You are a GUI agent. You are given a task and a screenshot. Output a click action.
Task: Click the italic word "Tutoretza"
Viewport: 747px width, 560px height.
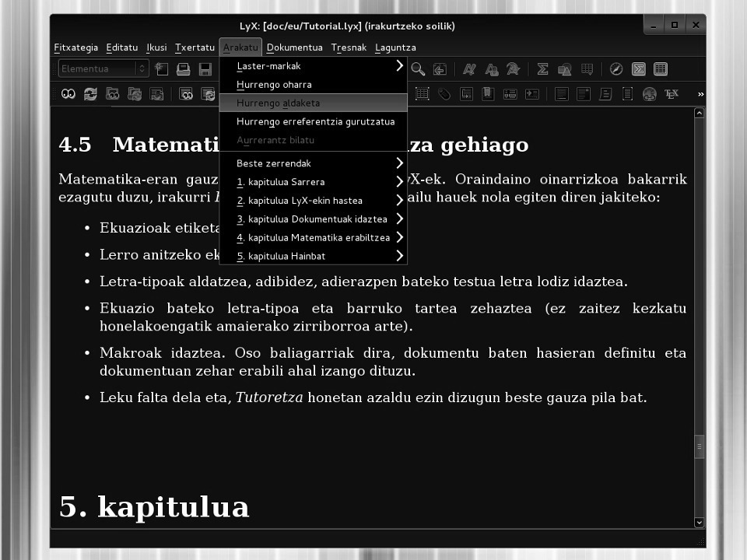pos(269,397)
